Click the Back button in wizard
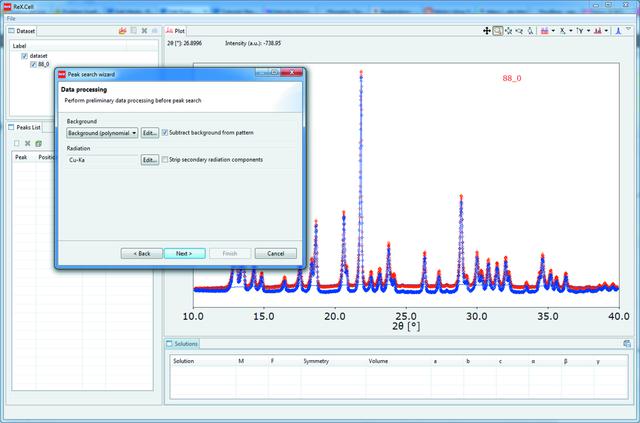Image resolution: width=640 pixels, height=423 pixels. [142, 254]
